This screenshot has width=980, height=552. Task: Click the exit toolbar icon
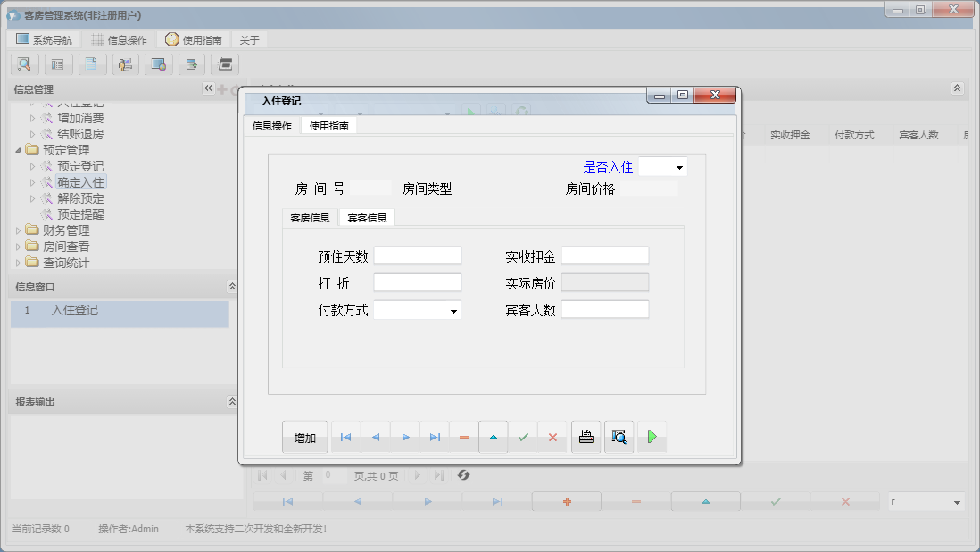click(x=226, y=64)
